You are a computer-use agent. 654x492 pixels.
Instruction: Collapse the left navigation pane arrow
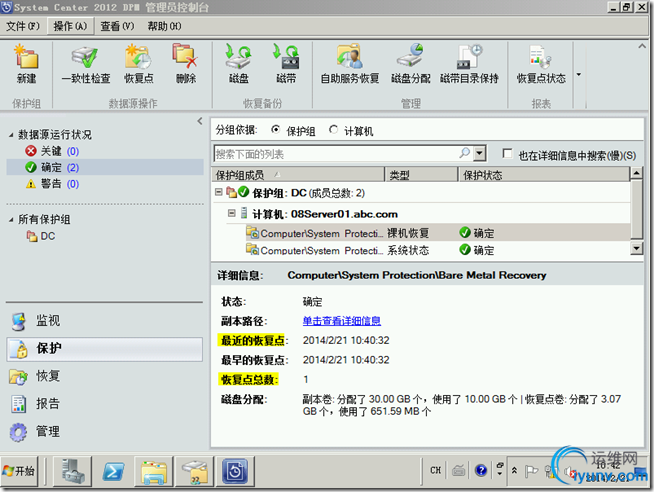[x=200, y=121]
